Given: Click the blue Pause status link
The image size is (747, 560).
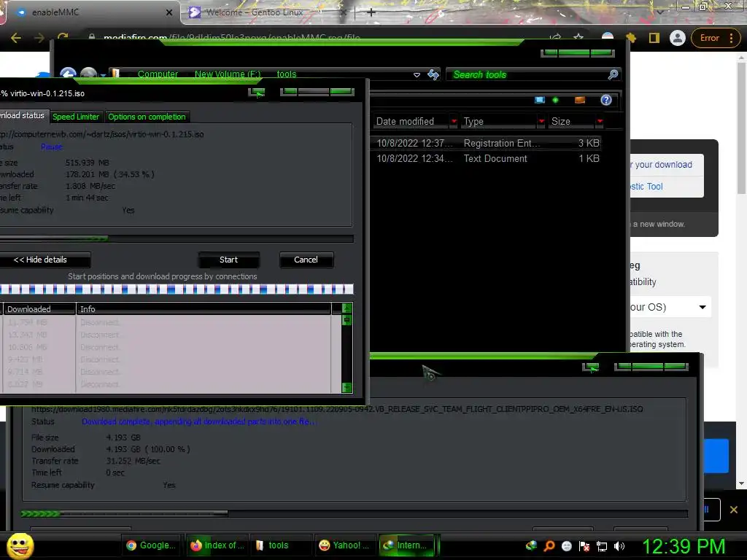Looking at the screenshot, I should pyautogui.click(x=52, y=147).
